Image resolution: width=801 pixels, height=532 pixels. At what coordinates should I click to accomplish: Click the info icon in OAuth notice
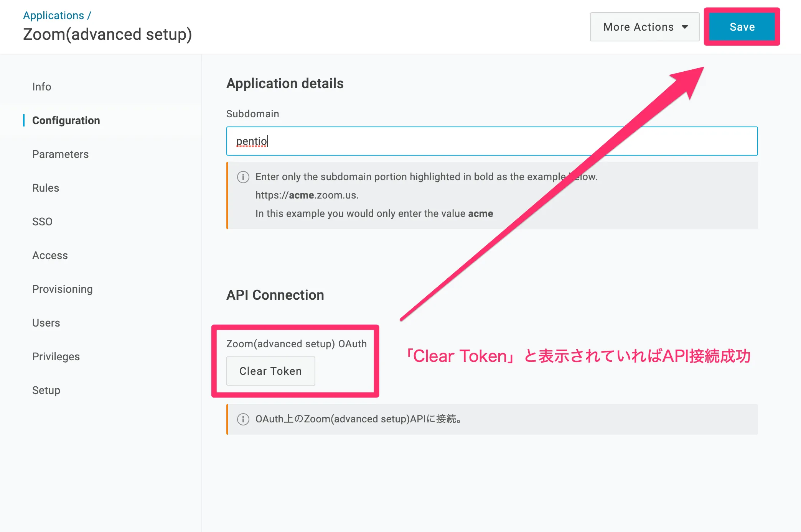(x=243, y=419)
